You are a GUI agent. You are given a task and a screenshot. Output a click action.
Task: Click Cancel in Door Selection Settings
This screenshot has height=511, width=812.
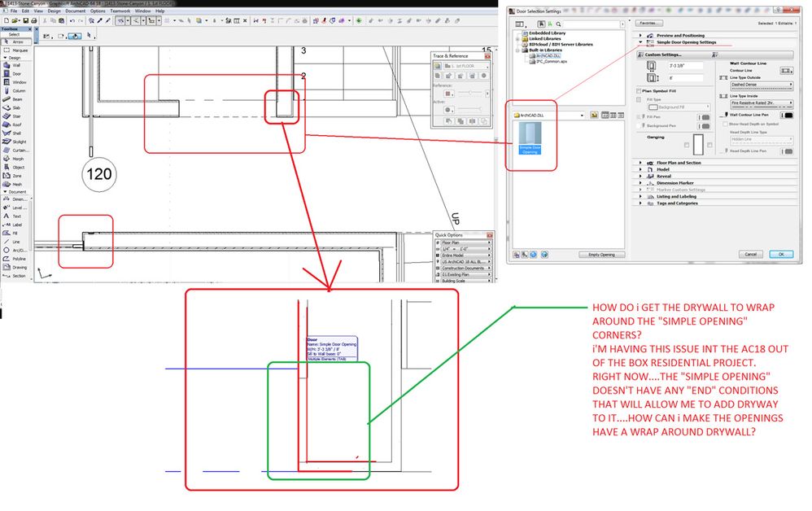750,254
